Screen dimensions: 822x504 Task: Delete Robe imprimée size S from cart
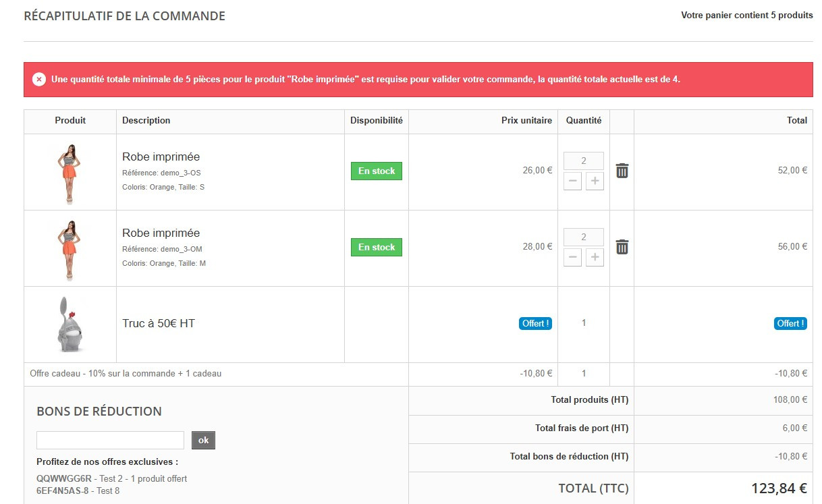622,171
